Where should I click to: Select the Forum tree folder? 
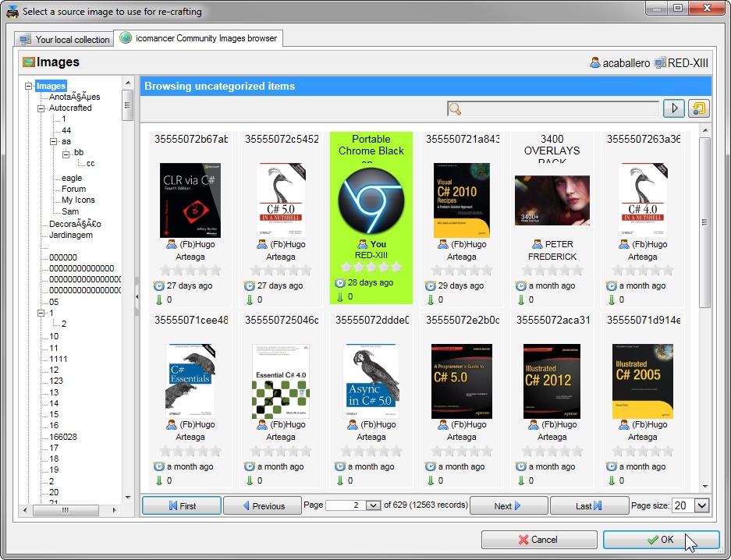[x=73, y=189]
